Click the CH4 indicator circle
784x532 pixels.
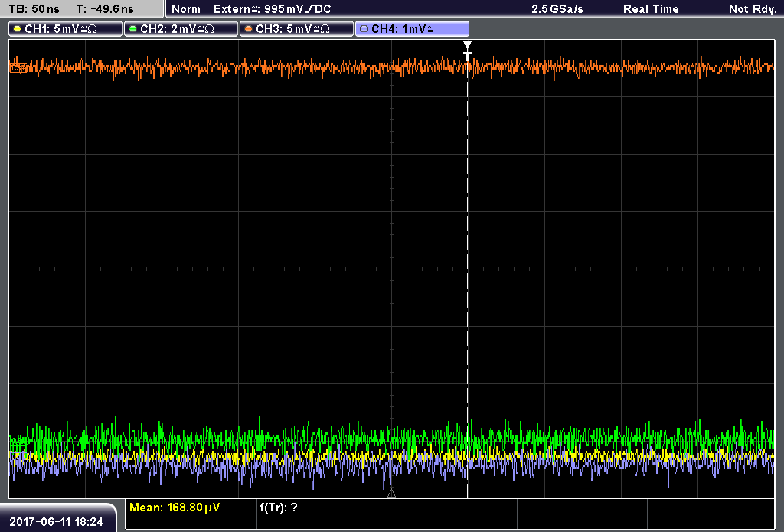[x=364, y=29]
